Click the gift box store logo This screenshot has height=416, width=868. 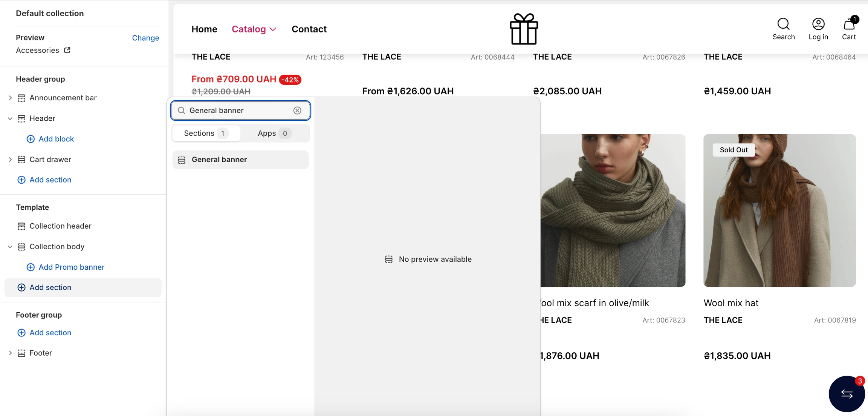pos(524,29)
